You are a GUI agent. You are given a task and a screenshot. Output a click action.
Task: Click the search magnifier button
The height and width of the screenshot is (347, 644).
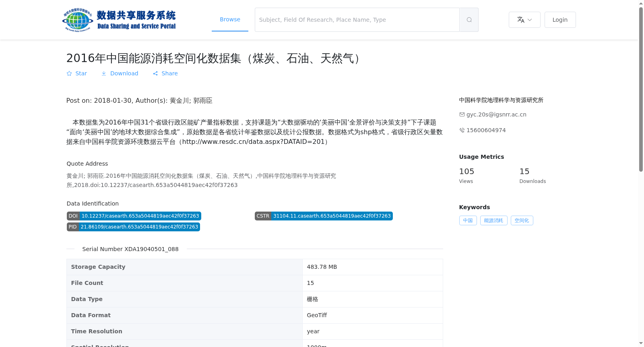click(x=469, y=20)
